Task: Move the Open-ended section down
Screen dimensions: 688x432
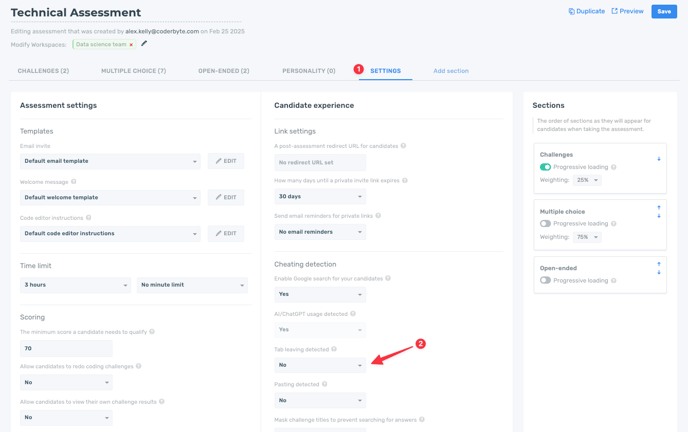Action: (x=659, y=272)
